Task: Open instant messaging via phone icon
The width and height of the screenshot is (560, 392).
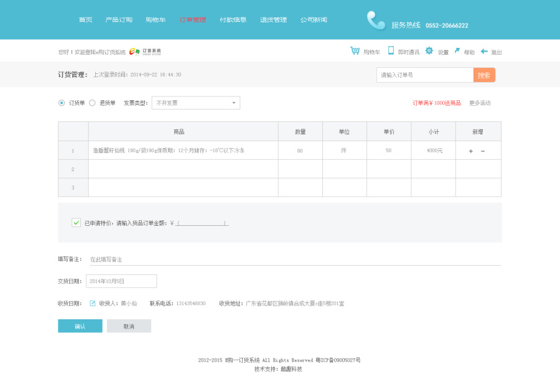Action: (390, 51)
